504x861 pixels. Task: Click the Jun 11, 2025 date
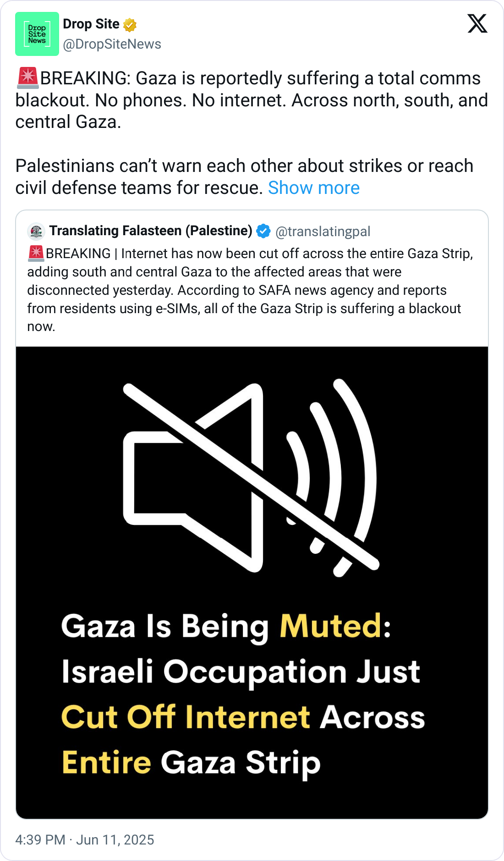point(115,840)
